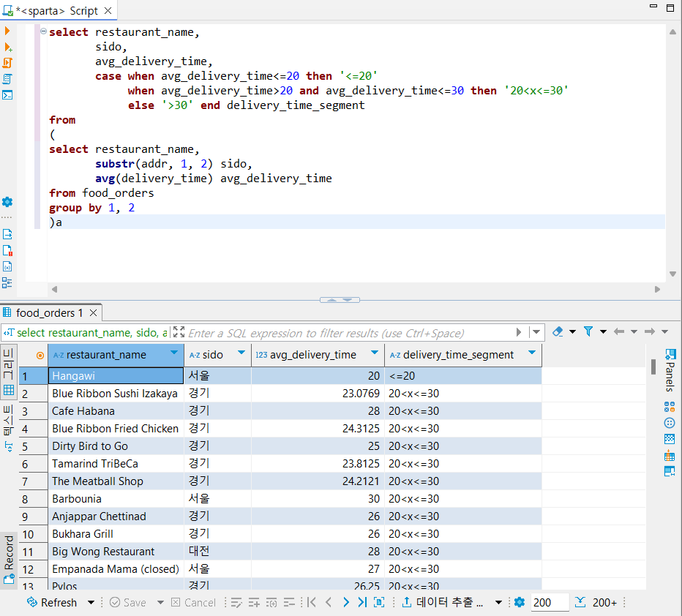Execute SQL statement in a new tab

[x=7, y=47]
